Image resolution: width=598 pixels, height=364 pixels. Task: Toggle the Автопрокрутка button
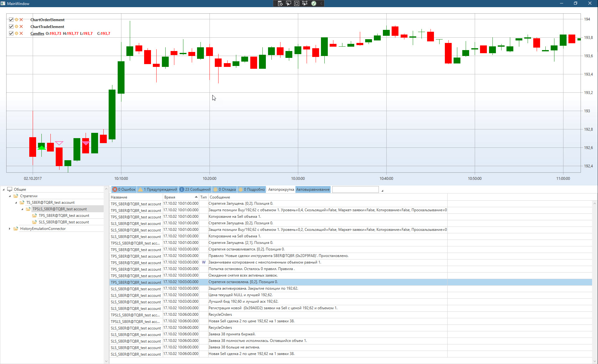(x=281, y=189)
